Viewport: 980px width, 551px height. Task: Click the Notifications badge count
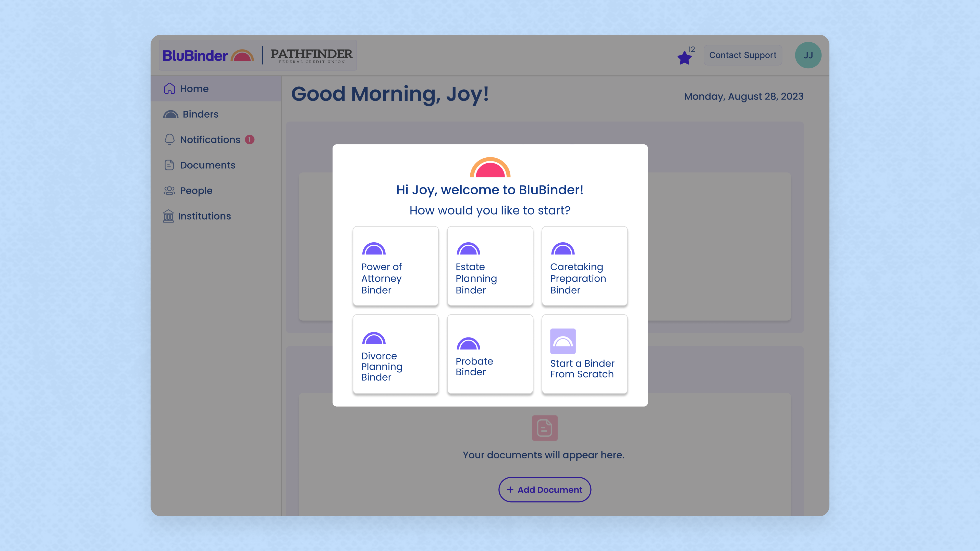click(x=250, y=140)
